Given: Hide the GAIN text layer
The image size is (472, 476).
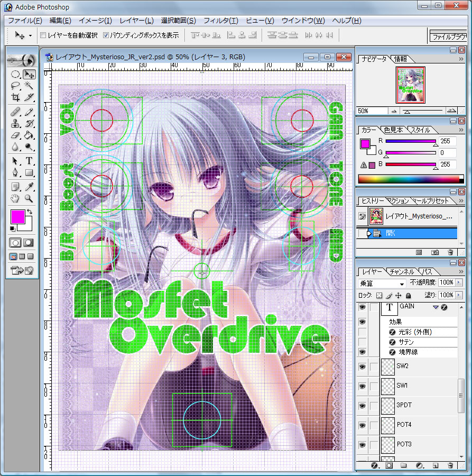Looking at the screenshot, I should pos(362,307).
